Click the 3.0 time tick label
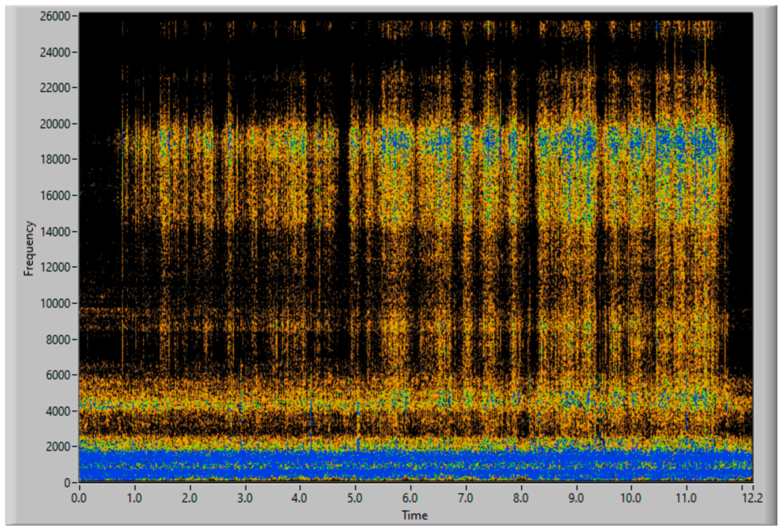 click(245, 498)
